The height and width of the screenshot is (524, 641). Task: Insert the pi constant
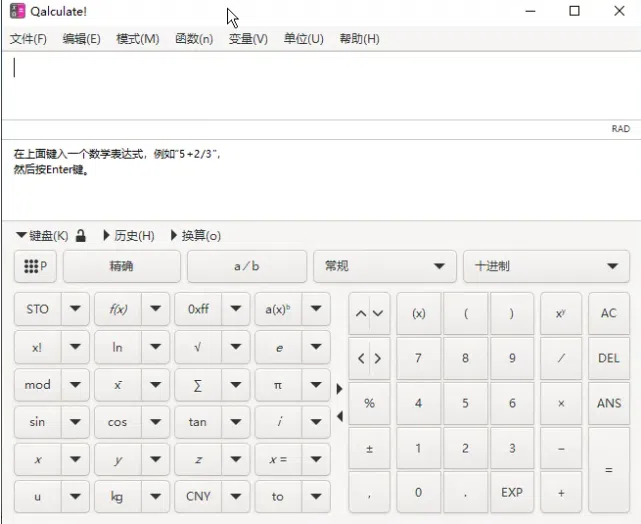pos(278,385)
